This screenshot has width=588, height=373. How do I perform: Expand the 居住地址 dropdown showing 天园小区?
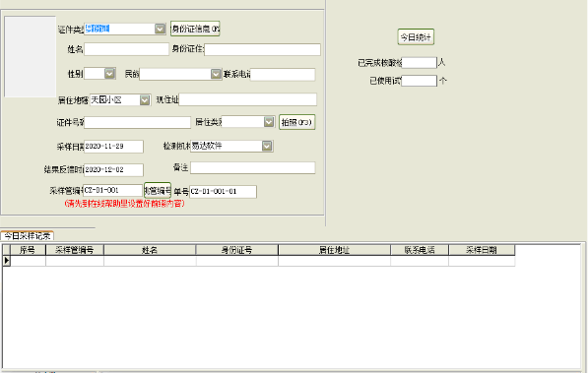point(145,100)
